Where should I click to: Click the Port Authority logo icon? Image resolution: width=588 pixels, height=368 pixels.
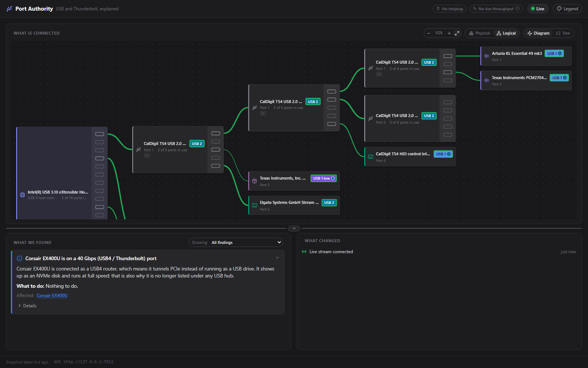(x=9, y=9)
